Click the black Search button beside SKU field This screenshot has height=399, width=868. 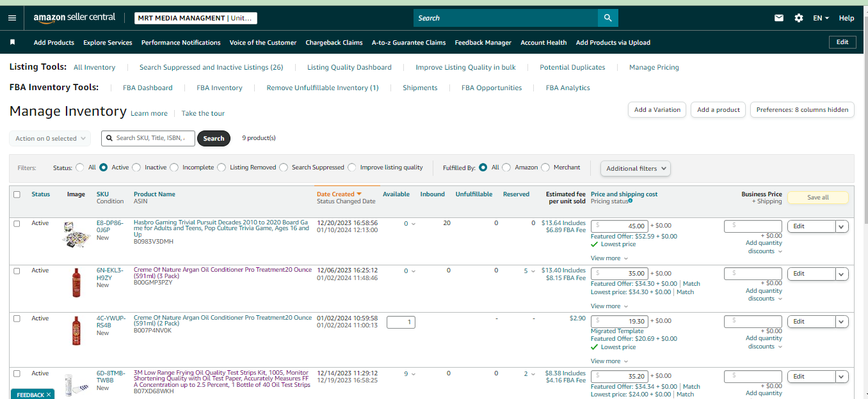pyautogui.click(x=214, y=138)
